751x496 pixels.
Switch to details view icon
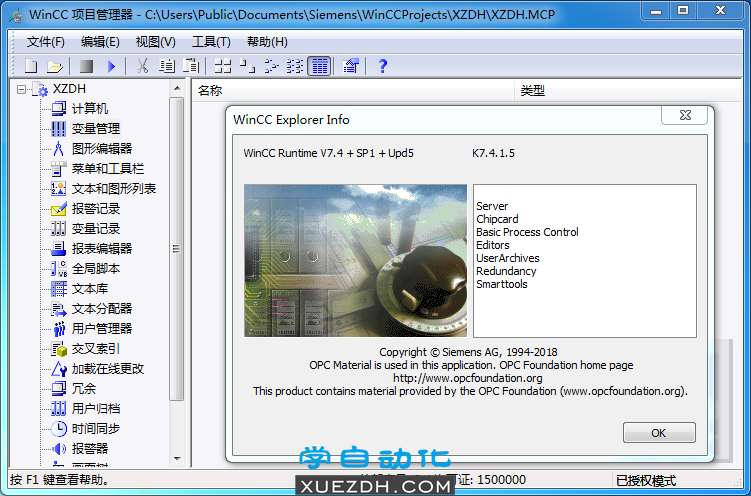[x=295, y=66]
